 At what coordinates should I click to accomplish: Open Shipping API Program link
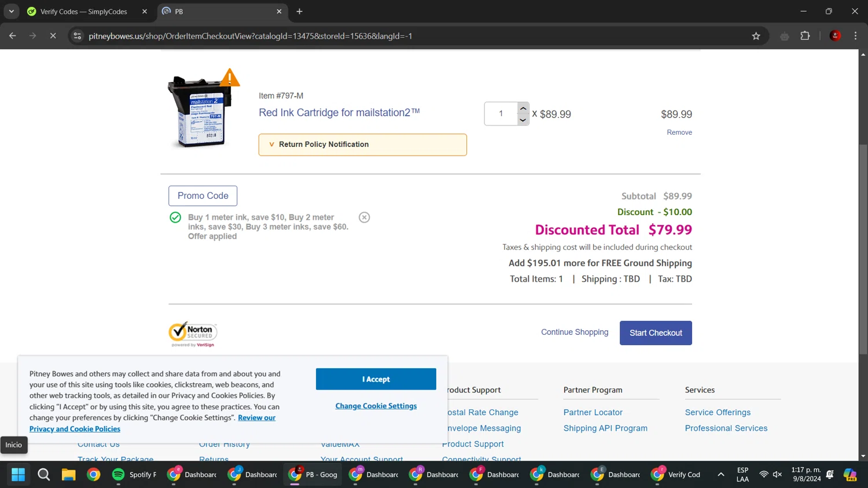pyautogui.click(x=605, y=428)
